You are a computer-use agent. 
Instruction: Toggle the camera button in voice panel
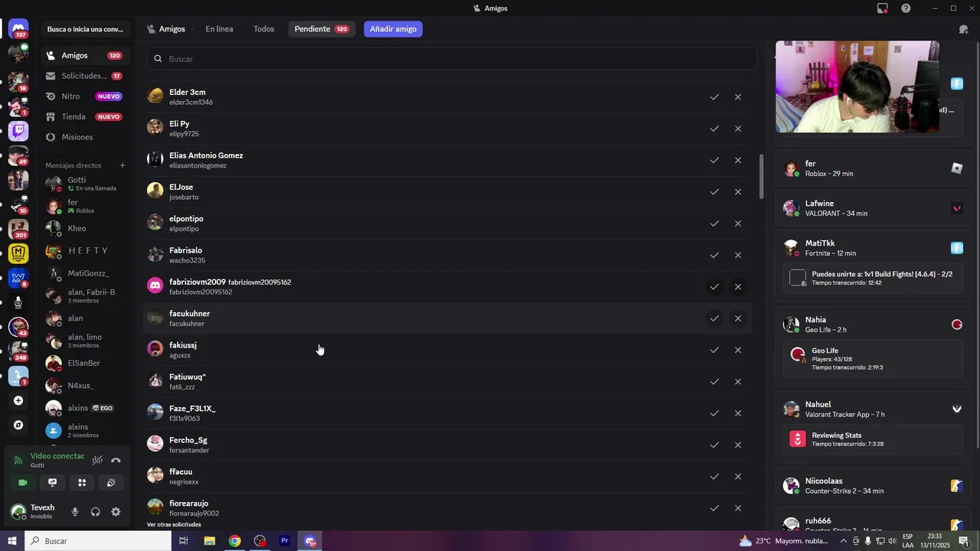[23, 482]
